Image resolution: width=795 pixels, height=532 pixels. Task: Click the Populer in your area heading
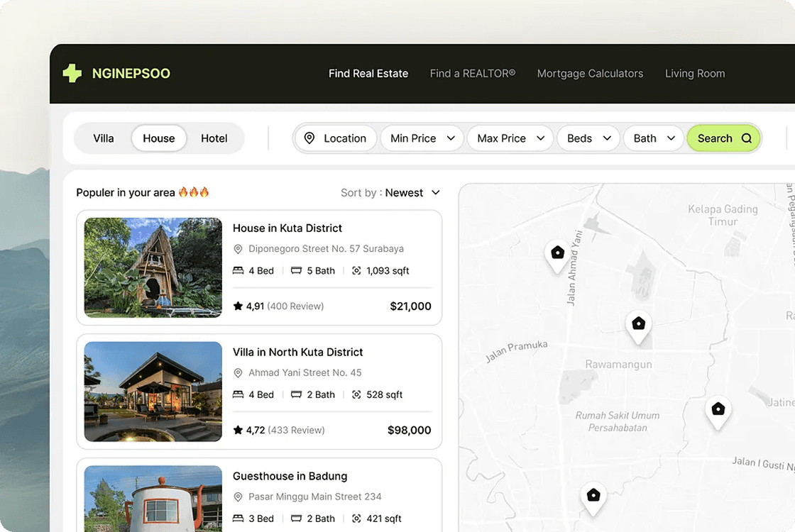pos(125,192)
